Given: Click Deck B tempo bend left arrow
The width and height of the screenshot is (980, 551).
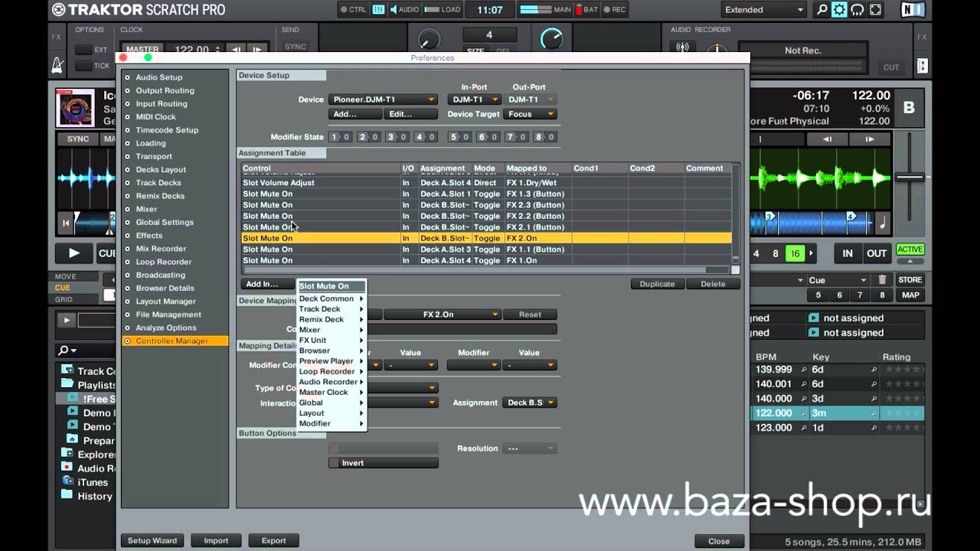Looking at the screenshot, I should 827,139.
